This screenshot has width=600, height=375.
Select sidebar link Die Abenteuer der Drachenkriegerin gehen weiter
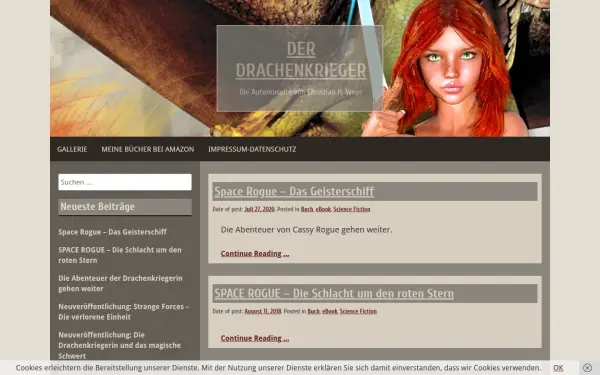(x=120, y=283)
